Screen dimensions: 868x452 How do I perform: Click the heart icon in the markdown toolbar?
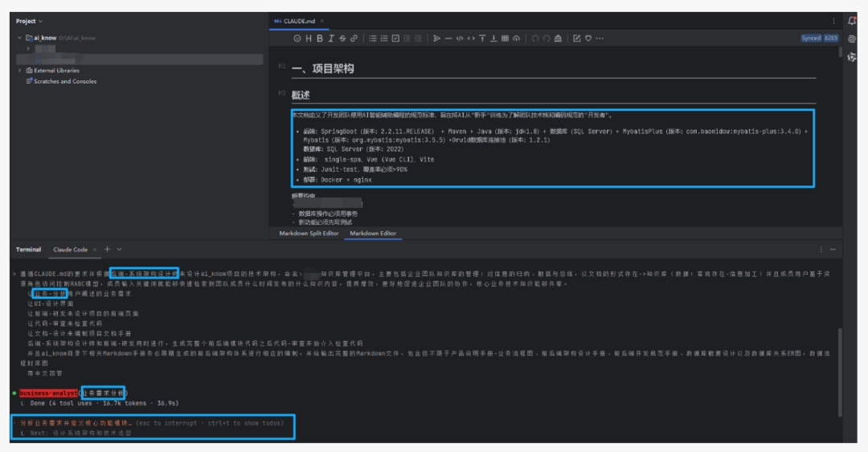click(x=588, y=39)
